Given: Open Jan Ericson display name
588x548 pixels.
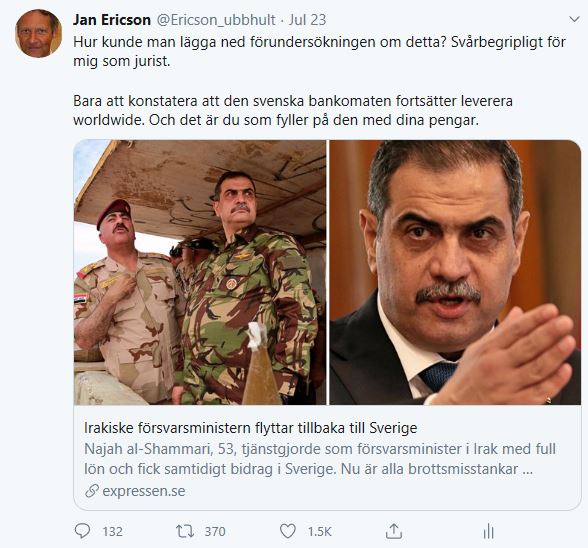Looking at the screenshot, I should pos(112,20).
